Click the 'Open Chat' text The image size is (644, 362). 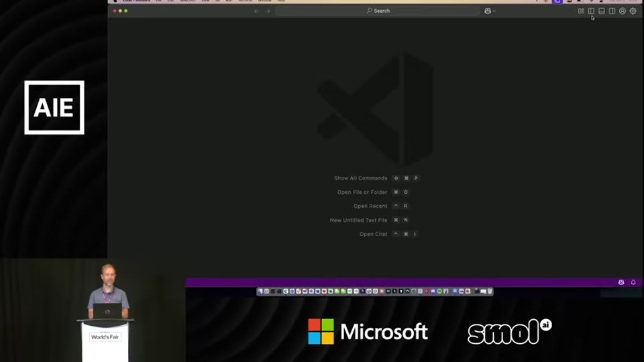(x=374, y=234)
